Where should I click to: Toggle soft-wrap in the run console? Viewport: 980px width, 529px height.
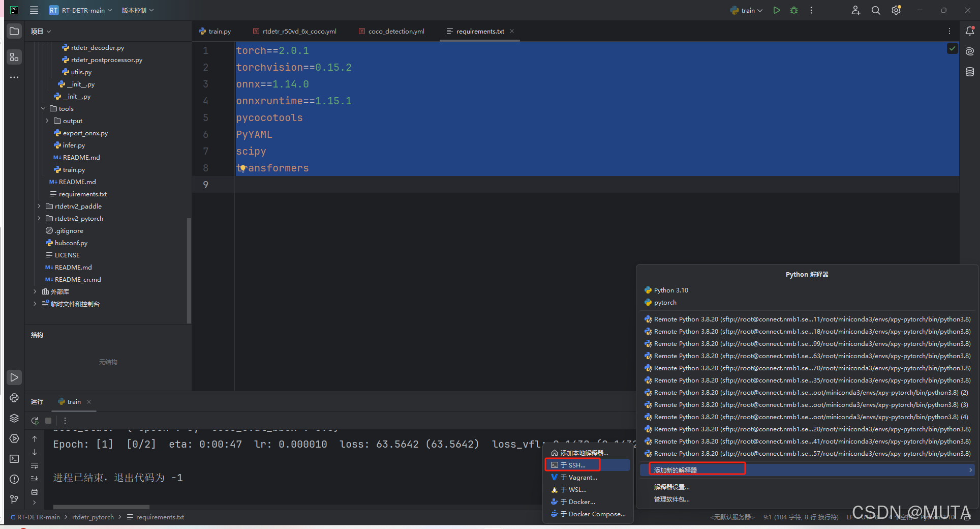[x=35, y=465]
